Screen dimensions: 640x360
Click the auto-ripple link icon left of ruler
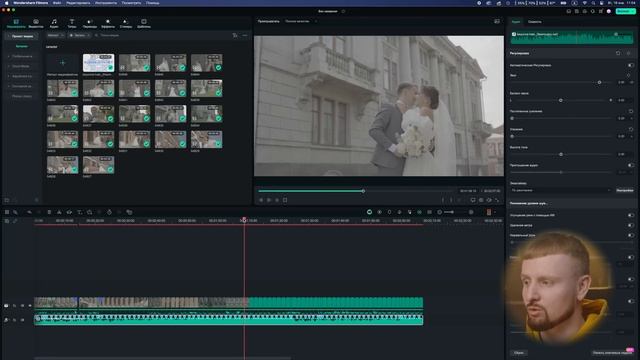click(16, 221)
